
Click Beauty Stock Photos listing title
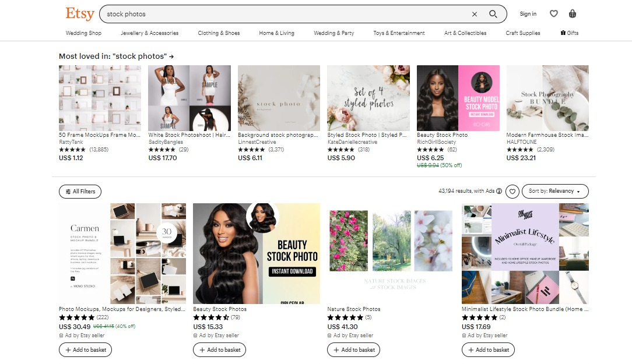coord(220,309)
